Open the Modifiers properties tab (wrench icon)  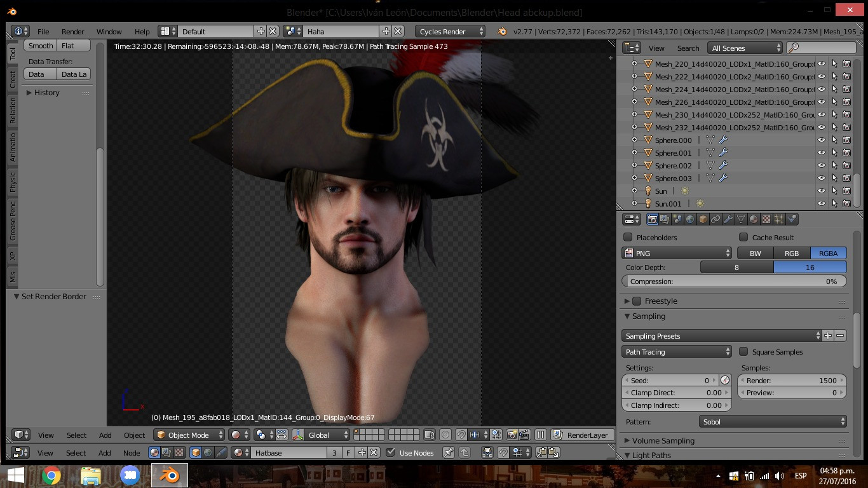728,219
